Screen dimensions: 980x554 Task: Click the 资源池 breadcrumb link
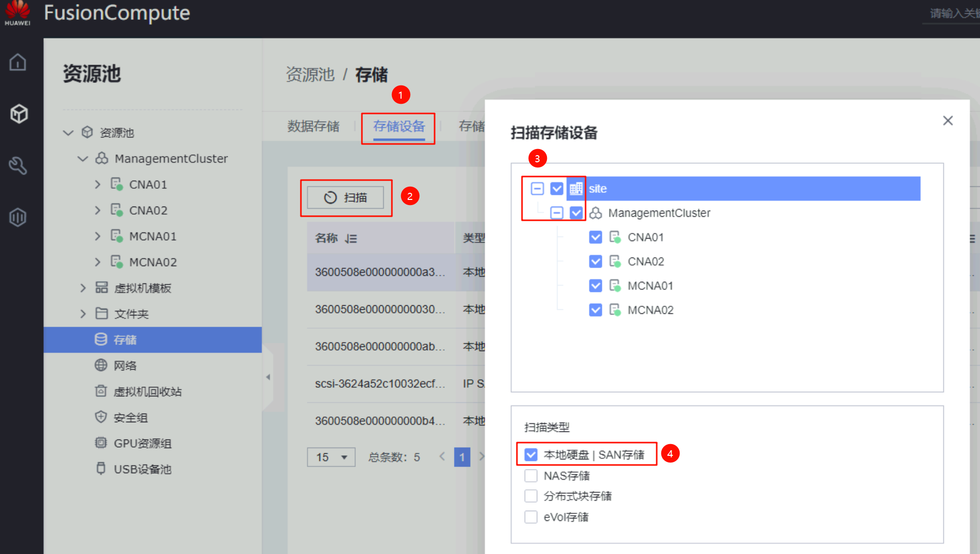[310, 75]
